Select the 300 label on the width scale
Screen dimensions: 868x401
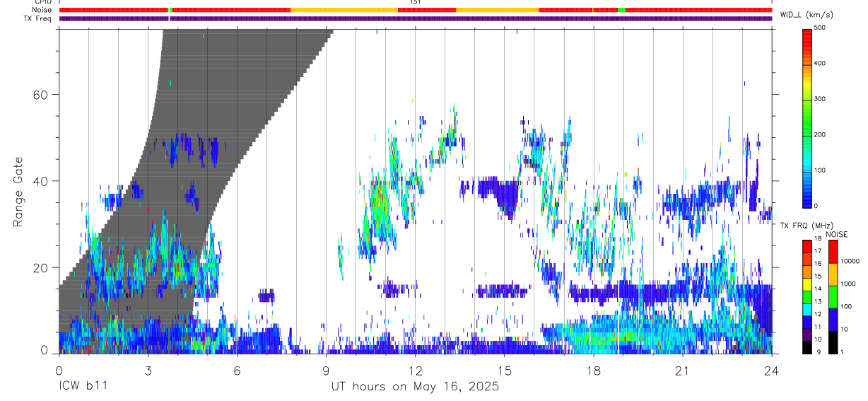point(821,99)
